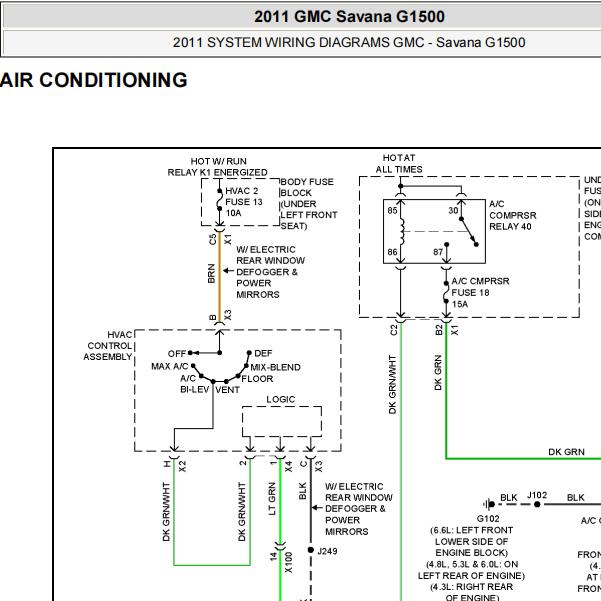The width and height of the screenshot is (601, 601).
Task: Click 'HOT W/ RUN' label
Action: (218, 161)
